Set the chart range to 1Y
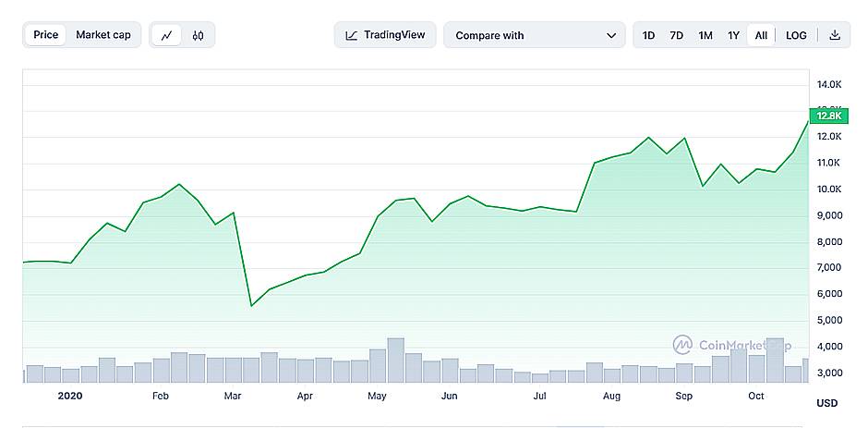The height and width of the screenshot is (428, 868). 733,35
